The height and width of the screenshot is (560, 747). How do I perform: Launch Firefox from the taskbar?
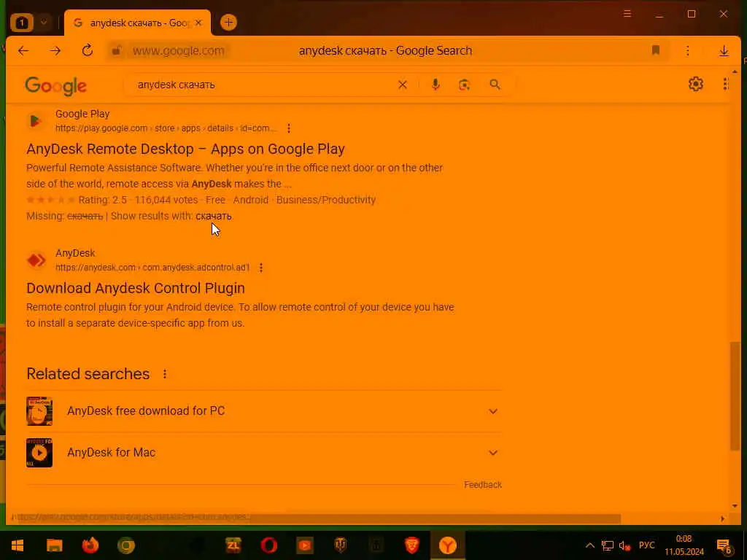pos(90,545)
